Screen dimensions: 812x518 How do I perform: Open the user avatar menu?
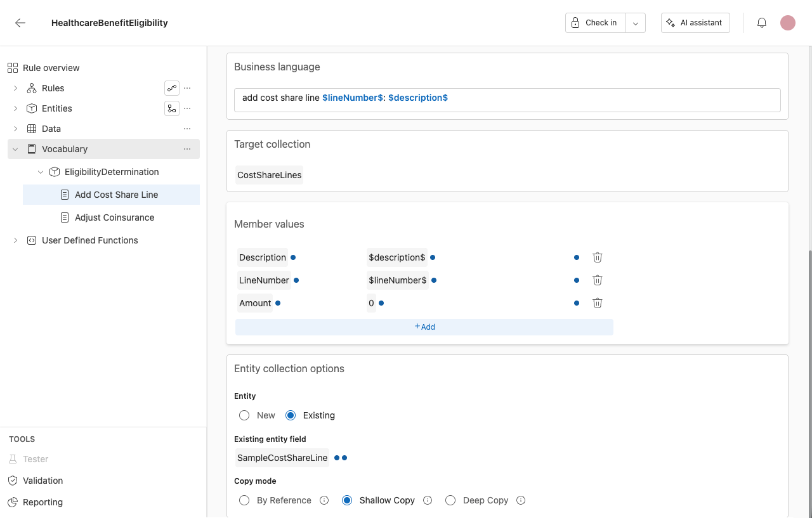788,23
